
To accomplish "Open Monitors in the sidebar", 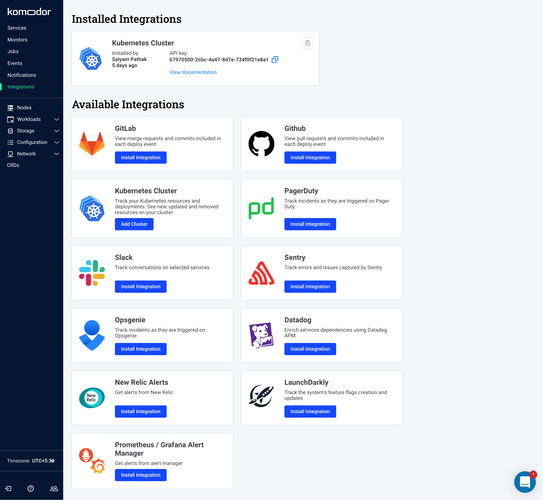I will pyautogui.click(x=17, y=40).
